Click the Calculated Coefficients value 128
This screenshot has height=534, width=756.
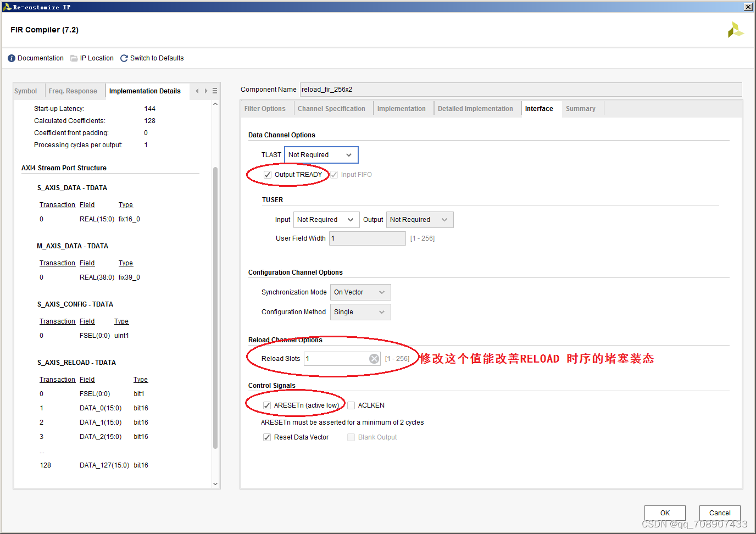(x=150, y=121)
